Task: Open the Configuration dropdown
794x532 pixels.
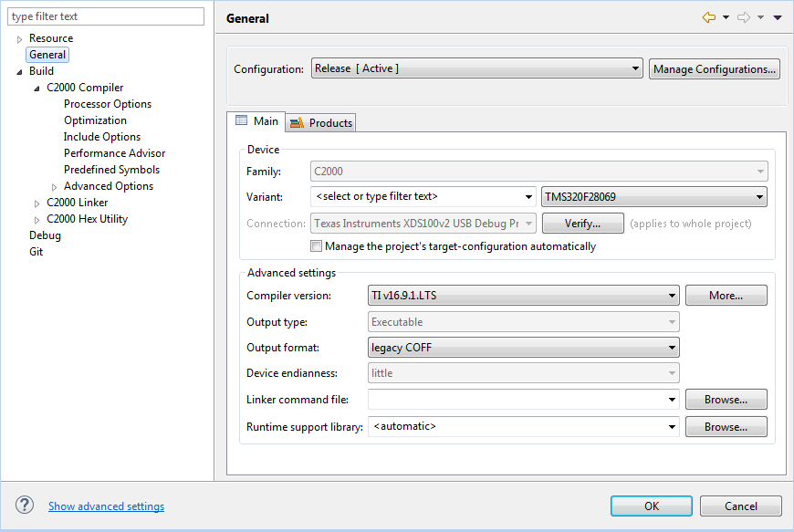Action: click(477, 68)
